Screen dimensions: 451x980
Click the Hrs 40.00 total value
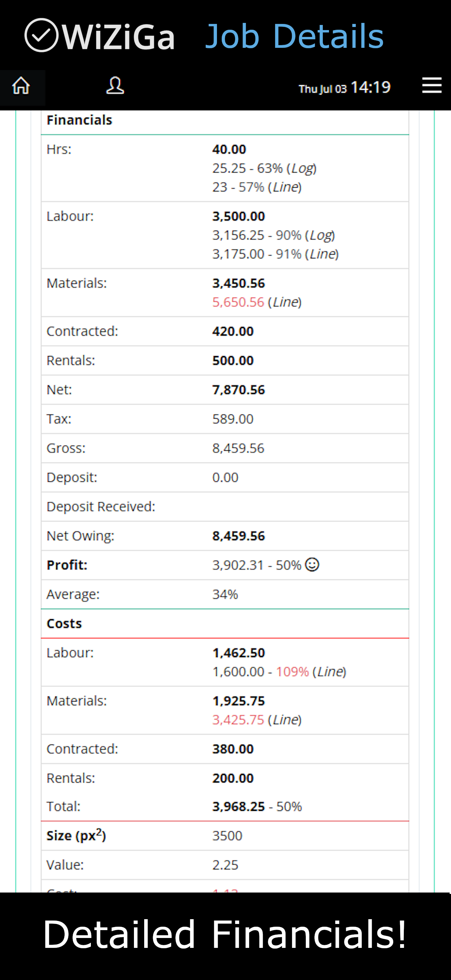coord(229,150)
